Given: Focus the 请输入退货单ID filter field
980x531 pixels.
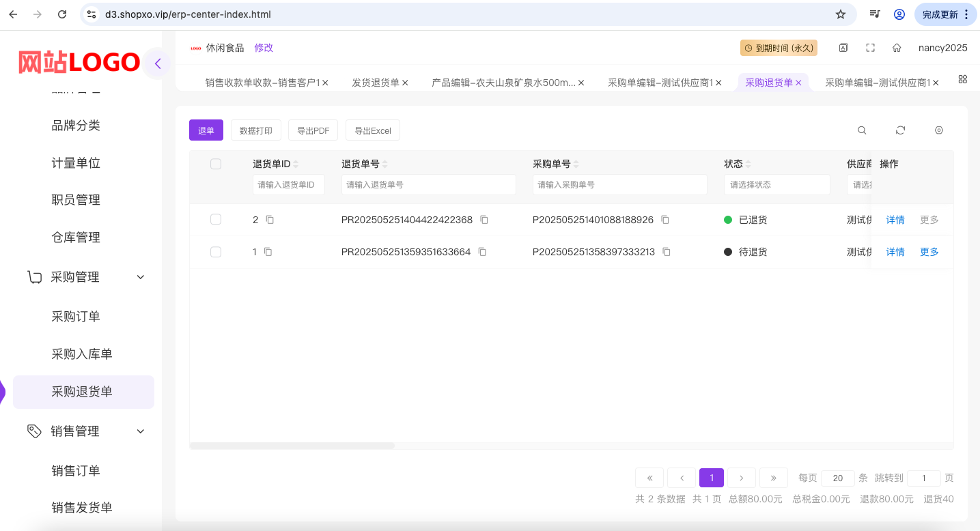Looking at the screenshot, I should (x=289, y=185).
